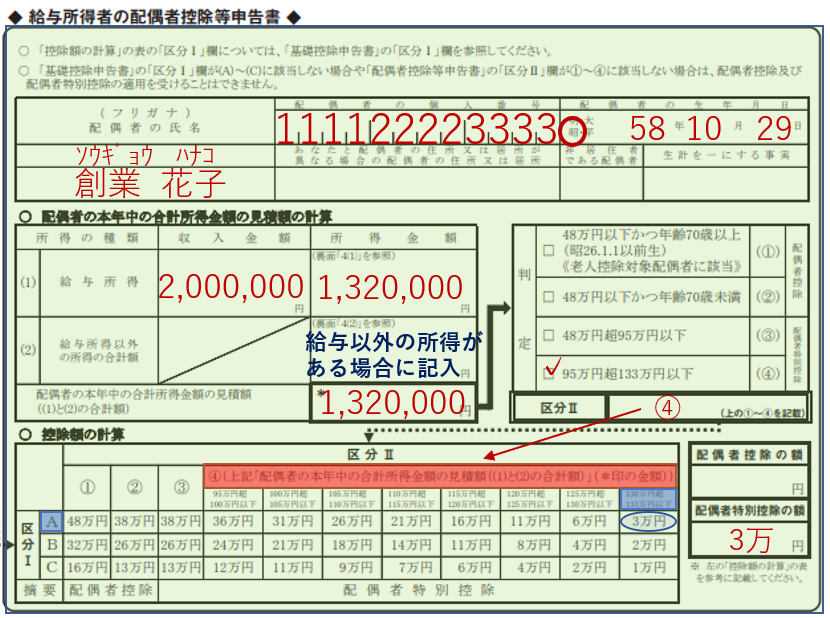Viewport: 830px width, 618px height.
Task: Click the form title 給与所得者の配偶者控除等申告書
Action: pos(150,14)
